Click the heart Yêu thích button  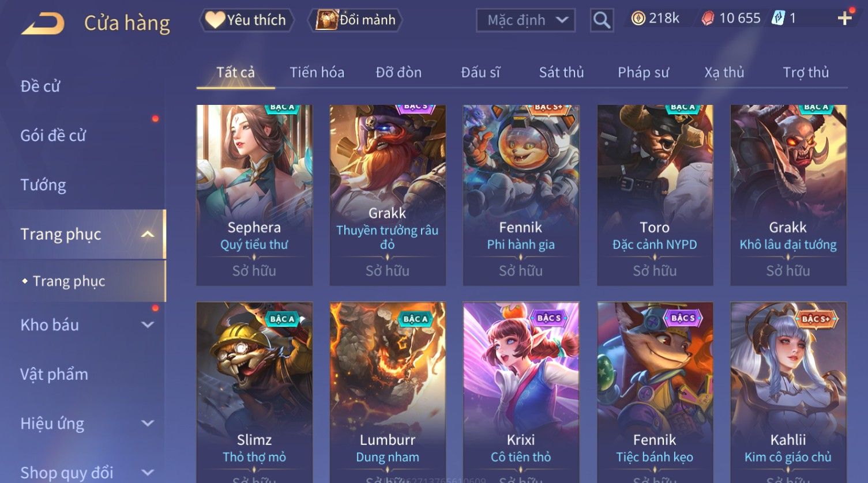(x=247, y=20)
